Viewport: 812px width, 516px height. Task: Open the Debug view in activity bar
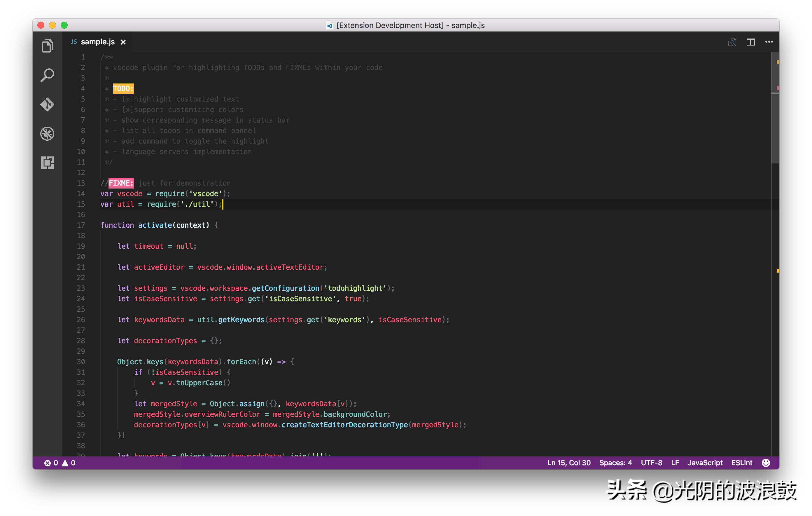pyautogui.click(x=47, y=134)
